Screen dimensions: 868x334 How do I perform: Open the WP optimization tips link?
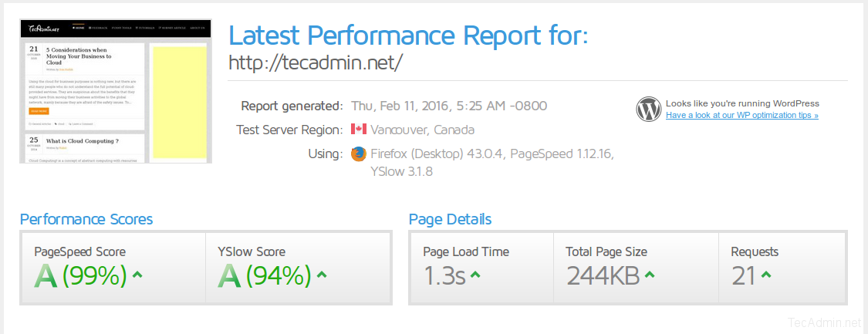tap(741, 116)
